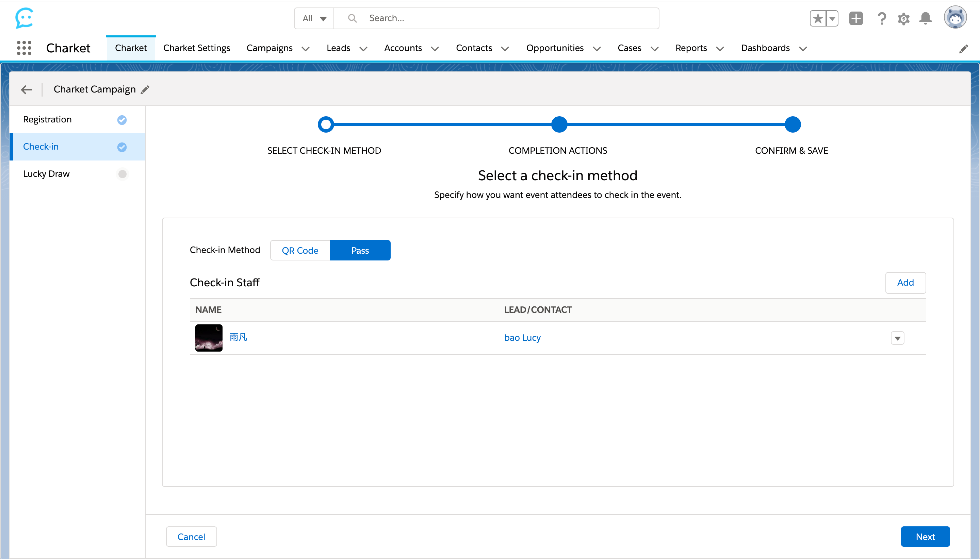980x559 pixels.
Task: Expand the All search scope dropdown
Action: click(314, 18)
